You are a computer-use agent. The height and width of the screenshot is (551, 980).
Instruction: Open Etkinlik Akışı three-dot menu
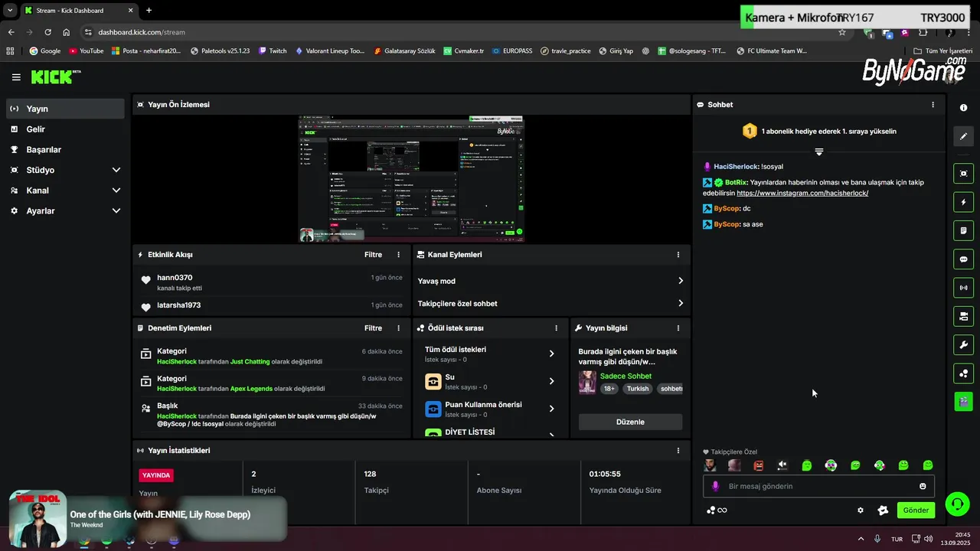coord(398,255)
